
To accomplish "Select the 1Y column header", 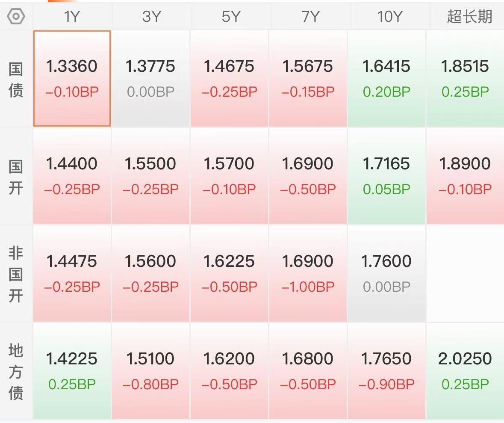I will coord(72,16).
